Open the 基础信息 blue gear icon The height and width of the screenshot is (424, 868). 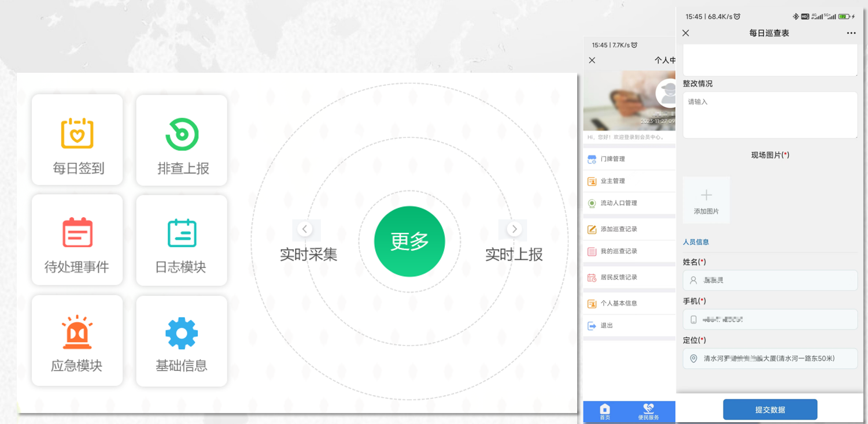point(182,333)
